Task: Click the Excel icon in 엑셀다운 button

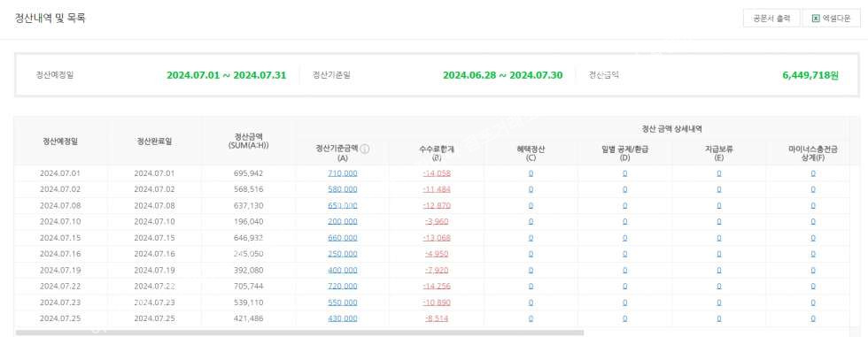Action: 816,19
